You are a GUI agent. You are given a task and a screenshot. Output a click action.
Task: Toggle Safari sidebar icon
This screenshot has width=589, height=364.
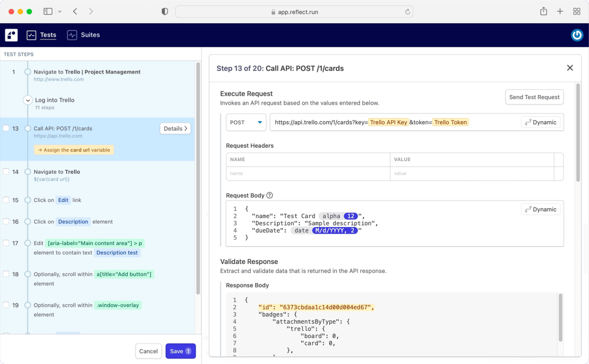pos(48,11)
